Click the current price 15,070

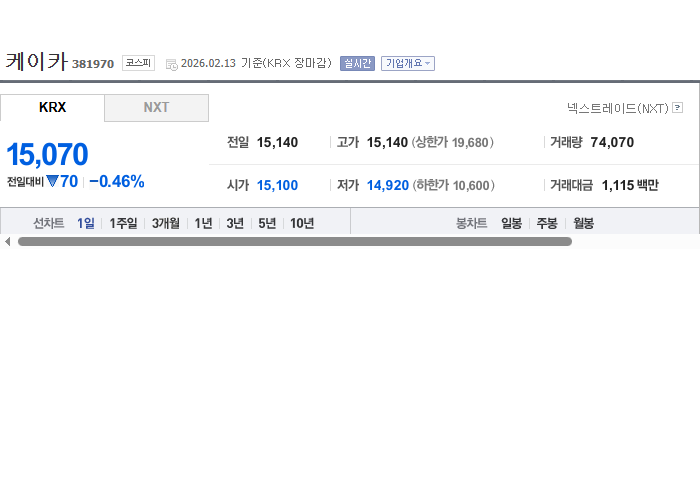tap(47, 154)
